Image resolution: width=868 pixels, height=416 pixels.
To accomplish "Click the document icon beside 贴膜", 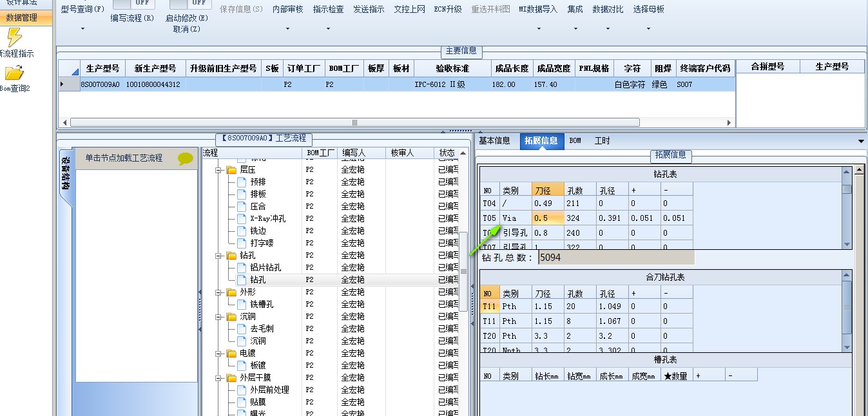I will 242,402.
